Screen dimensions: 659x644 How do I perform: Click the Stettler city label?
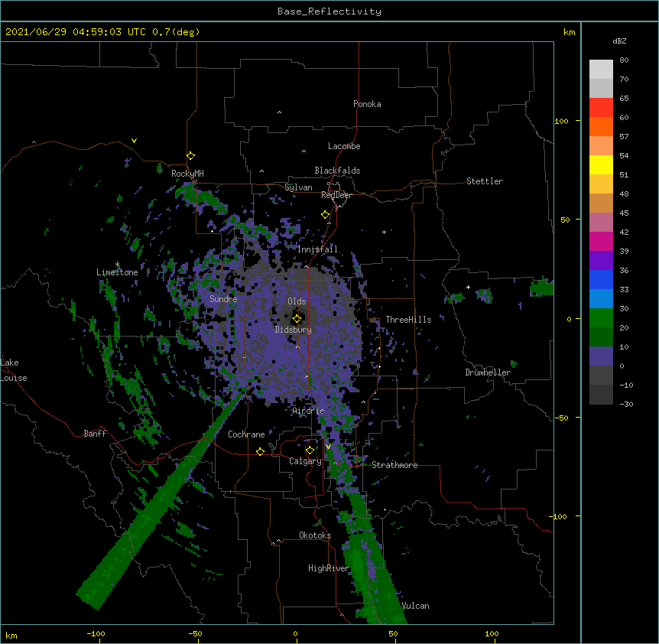[484, 181]
